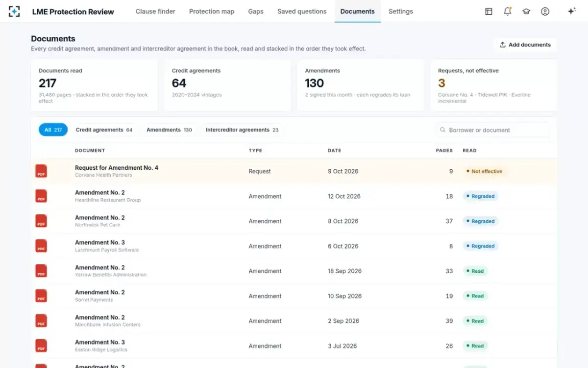Image resolution: width=588 pixels, height=368 pixels.
Task: Click page count 37 for Northwick Pet Care
Action: click(x=449, y=221)
